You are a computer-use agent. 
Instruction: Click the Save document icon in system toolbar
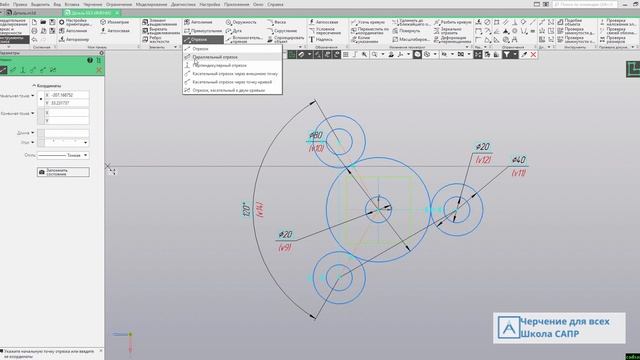[x=52, y=22]
